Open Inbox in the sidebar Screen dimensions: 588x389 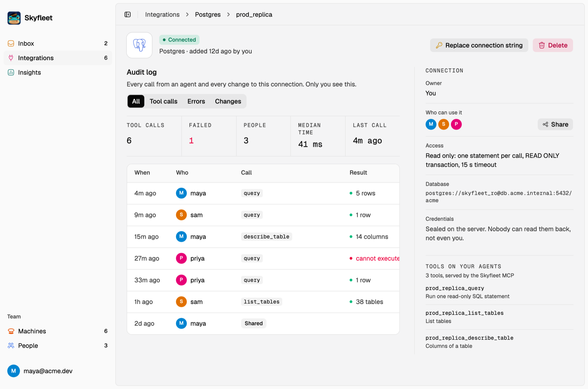58,43
